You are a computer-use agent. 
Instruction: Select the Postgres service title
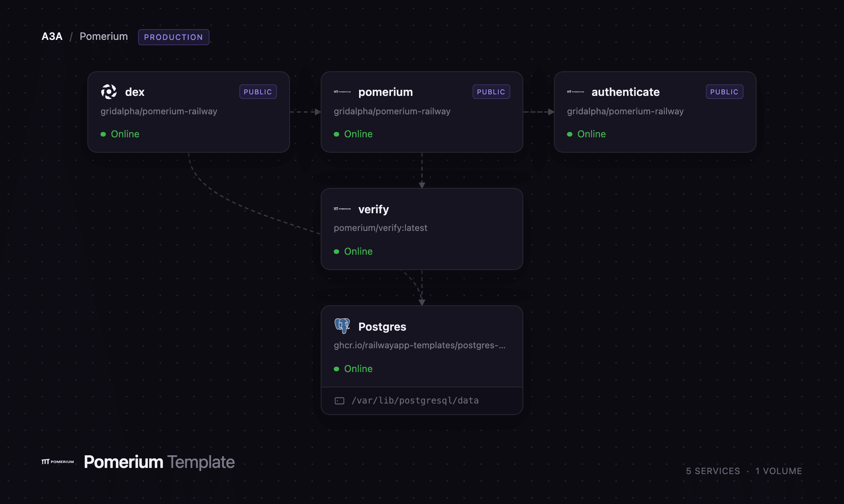382,327
